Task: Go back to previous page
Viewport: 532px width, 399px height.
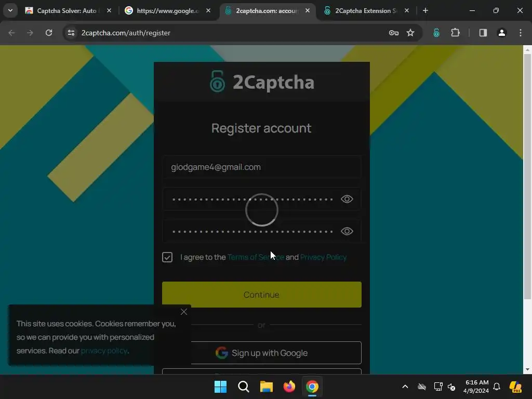Action: (x=11, y=33)
